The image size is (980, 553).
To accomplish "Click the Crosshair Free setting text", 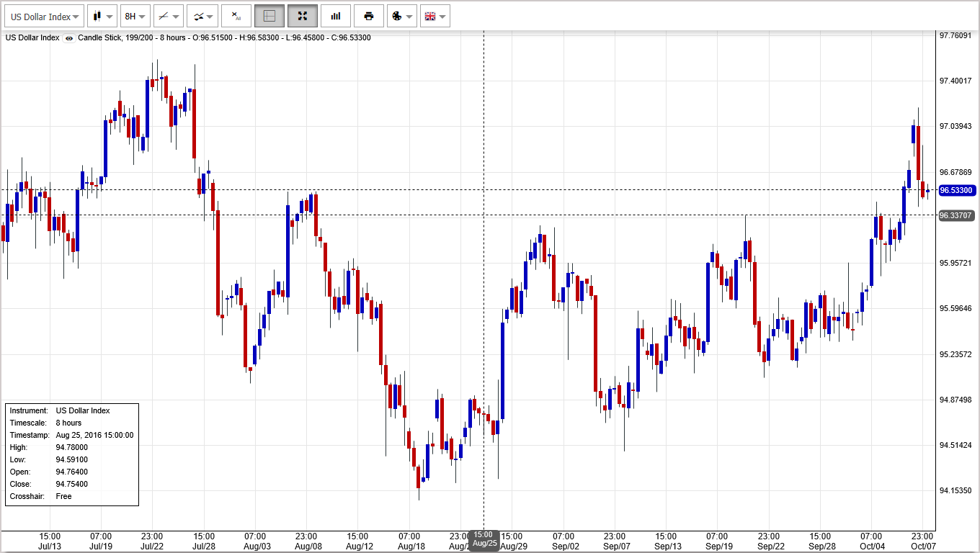I will [63, 496].
